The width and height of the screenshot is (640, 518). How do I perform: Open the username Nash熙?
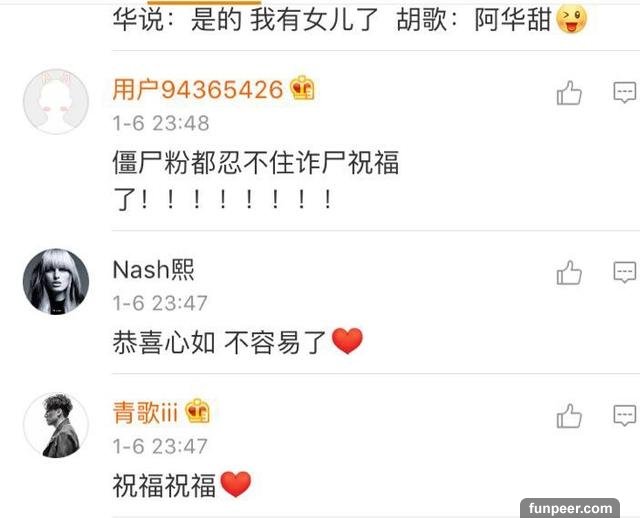coord(154,269)
